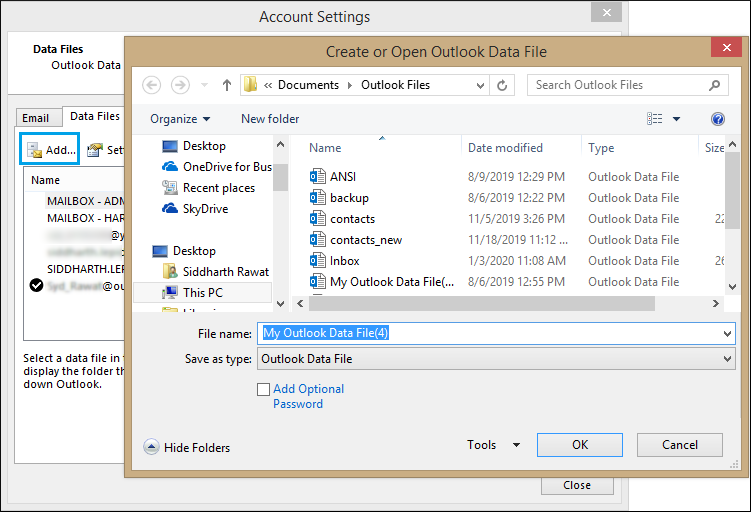Screen dimensions: 751x512
Task: Click the contacts_new file name
Action: (x=366, y=240)
